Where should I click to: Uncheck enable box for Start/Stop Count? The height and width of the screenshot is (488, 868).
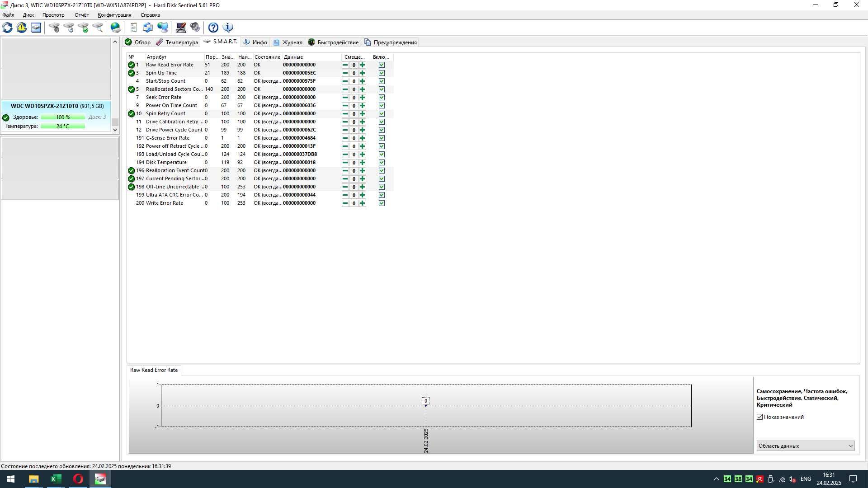click(x=382, y=81)
